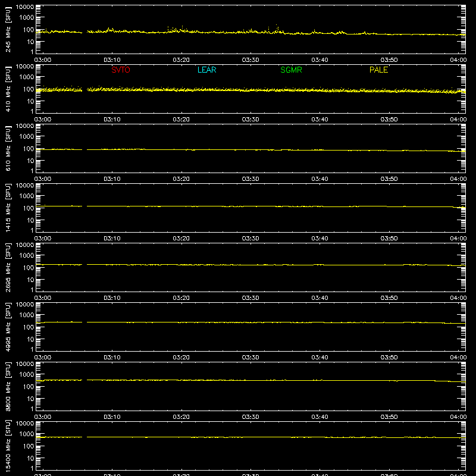
Task: Select the 8800 MHz [SFU] axis title
Action: pos(8,386)
